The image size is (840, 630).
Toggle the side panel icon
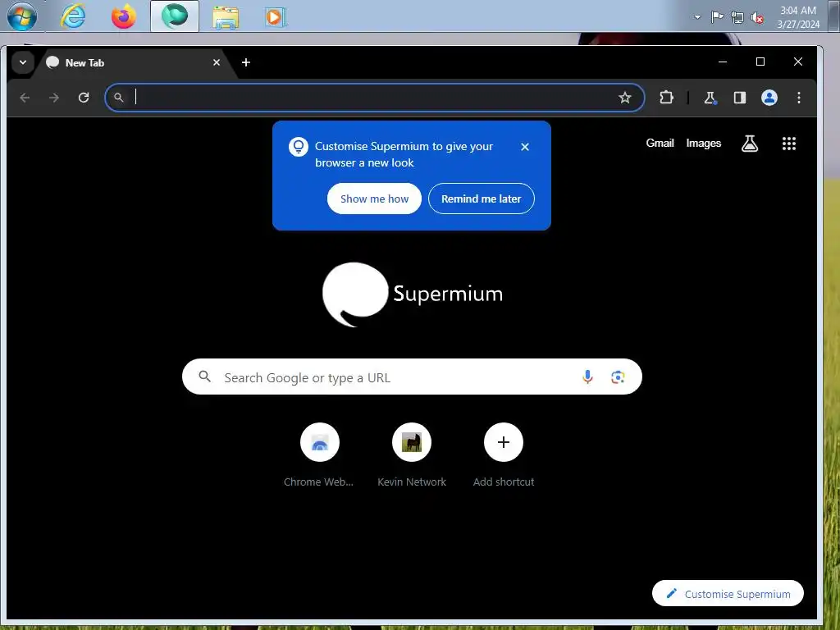[x=740, y=98]
